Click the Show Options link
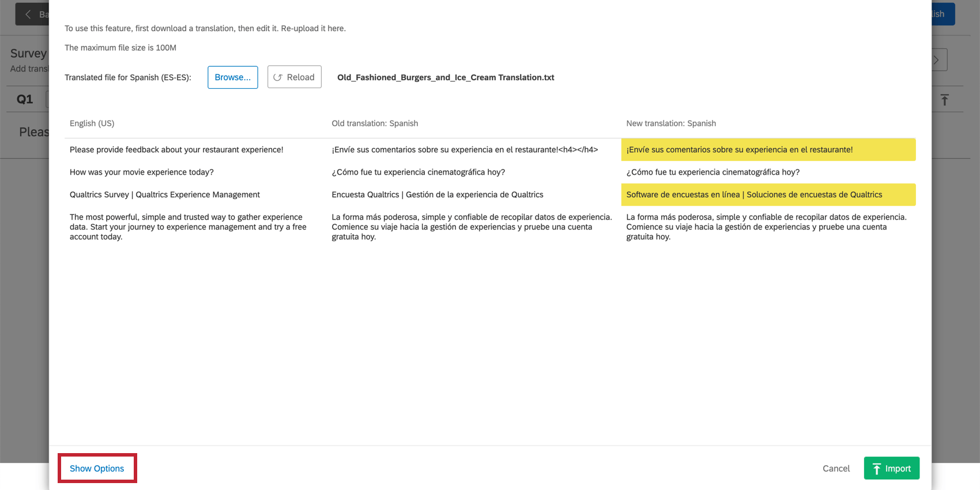Image resolution: width=980 pixels, height=490 pixels. point(97,469)
